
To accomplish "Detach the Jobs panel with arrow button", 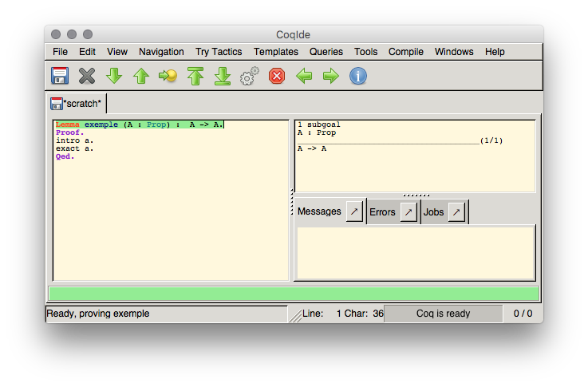I will [x=456, y=212].
